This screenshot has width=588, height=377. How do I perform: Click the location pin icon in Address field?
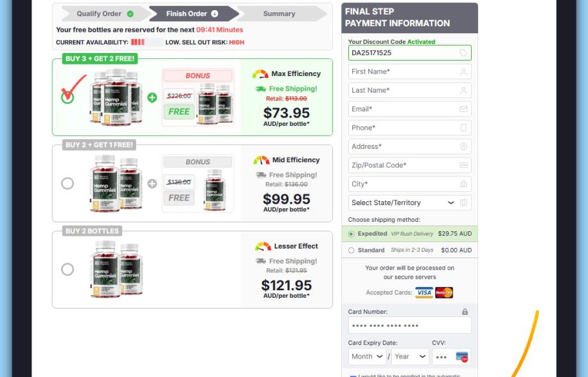(x=463, y=146)
